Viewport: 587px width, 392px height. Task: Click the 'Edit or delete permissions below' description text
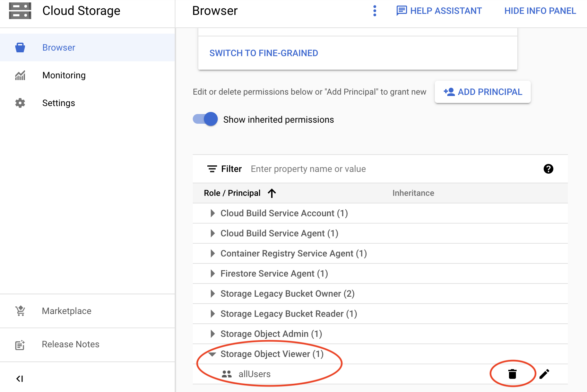point(309,92)
